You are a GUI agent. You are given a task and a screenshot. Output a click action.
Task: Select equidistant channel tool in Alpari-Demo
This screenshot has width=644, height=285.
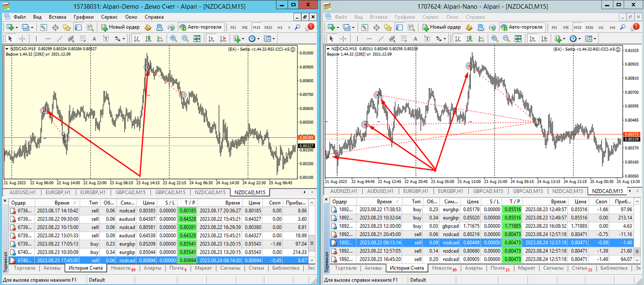71,38
